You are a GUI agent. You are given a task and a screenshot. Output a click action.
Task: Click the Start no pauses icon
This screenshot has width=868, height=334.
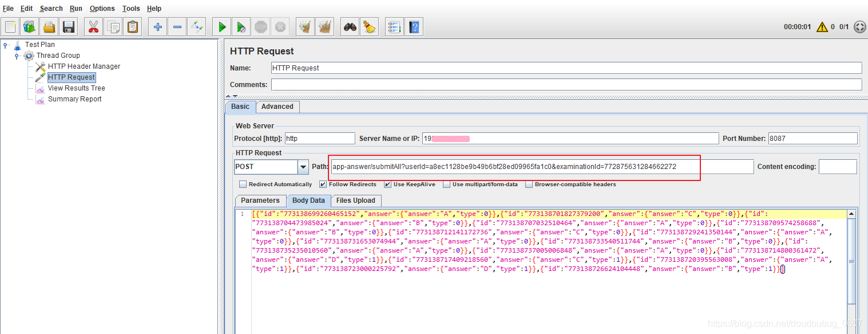point(241,27)
